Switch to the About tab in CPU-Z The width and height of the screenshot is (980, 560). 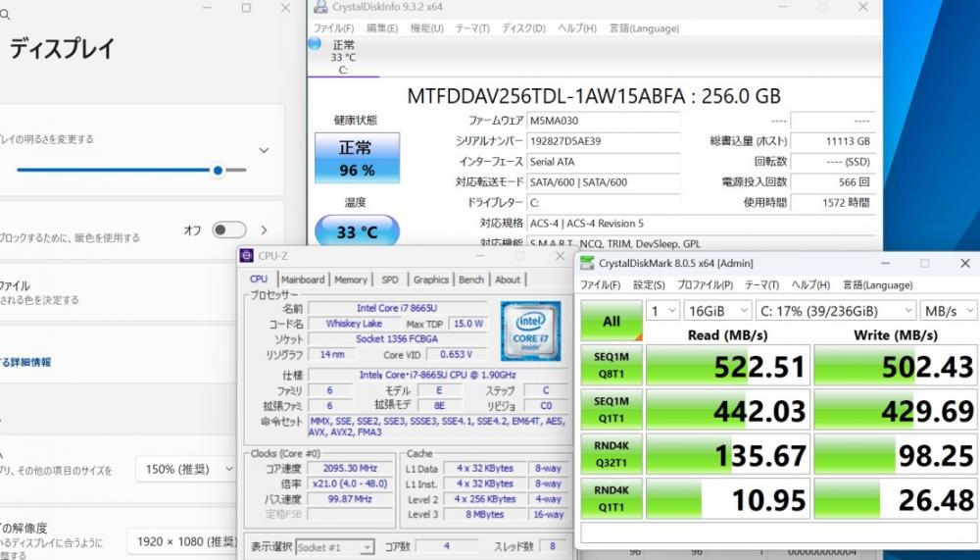coord(508,280)
